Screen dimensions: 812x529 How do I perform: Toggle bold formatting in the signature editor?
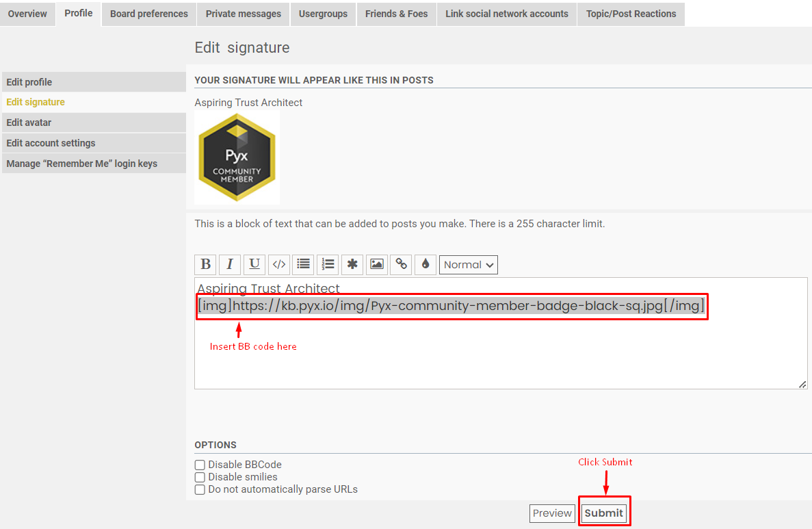coord(205,265)
